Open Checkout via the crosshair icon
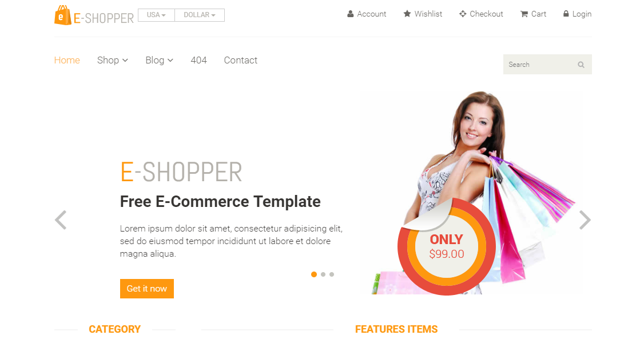This screenshot has height=347, width=644. (x=463, y=14)
